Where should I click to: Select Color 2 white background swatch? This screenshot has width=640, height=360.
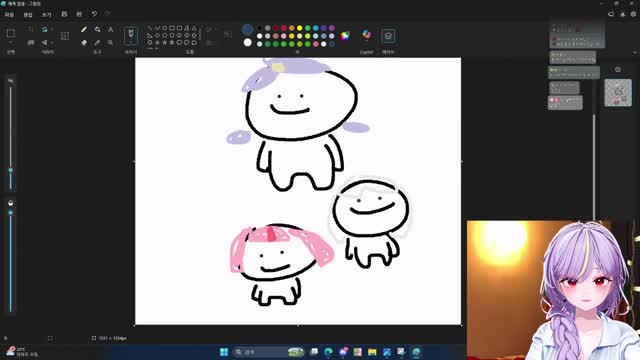(x=247, y=42)
